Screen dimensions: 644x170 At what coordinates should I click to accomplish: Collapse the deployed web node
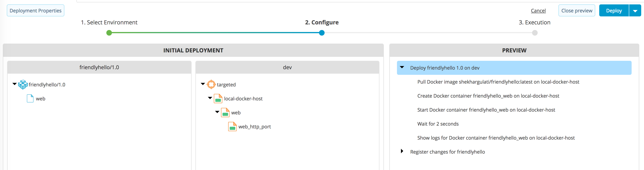pyautogui.click(x=217, y=112)
